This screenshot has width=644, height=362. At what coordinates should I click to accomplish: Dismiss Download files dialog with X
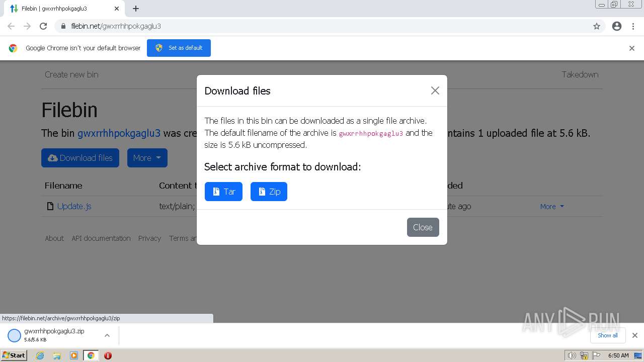pos(435,90)
